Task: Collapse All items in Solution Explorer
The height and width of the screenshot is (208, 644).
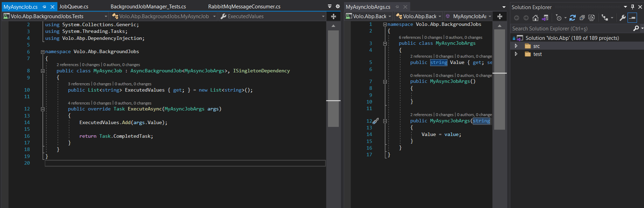Action: (x=582, y=18)
